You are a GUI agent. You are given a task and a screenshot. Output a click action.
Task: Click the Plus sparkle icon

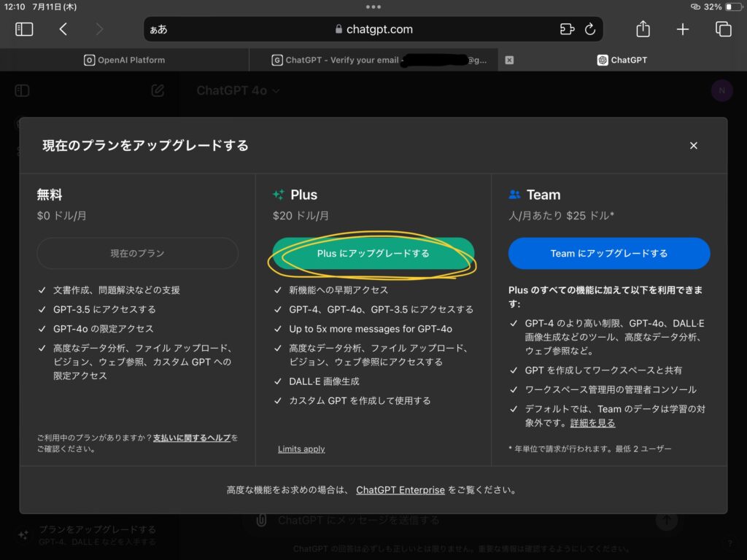tap(278, 194)
